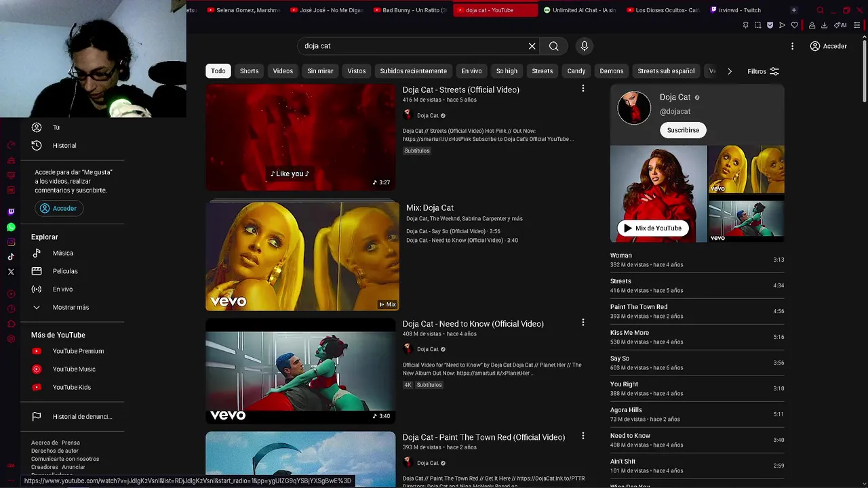The image size is (868, 488).
Task: Switch to the Unlimited AI Chat browser tab
Action: [x=582, y=10]
